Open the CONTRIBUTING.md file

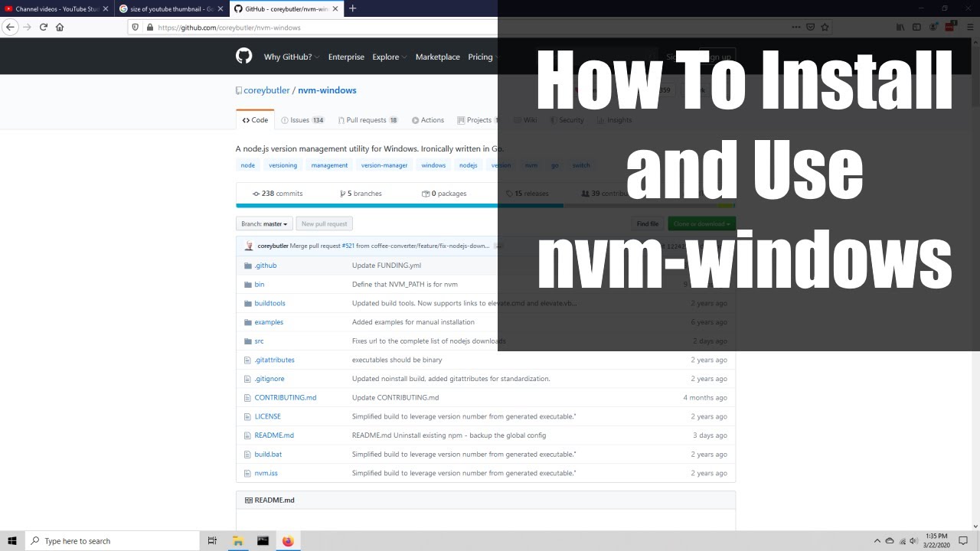(x=286, y=398)
